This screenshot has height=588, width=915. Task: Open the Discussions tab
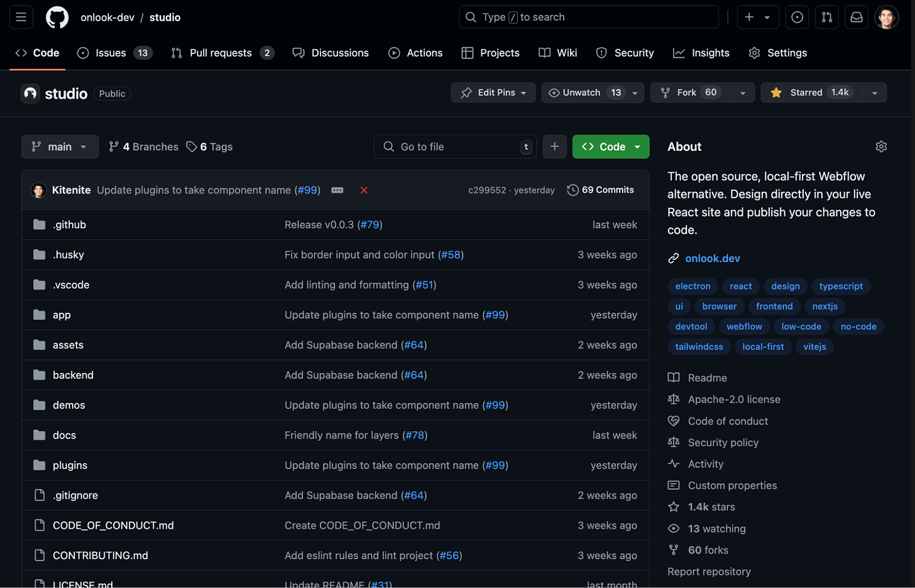[331, 53]
